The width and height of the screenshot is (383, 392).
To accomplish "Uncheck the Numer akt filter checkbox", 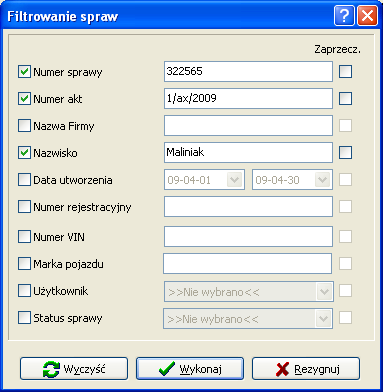I will pos(24,99).
